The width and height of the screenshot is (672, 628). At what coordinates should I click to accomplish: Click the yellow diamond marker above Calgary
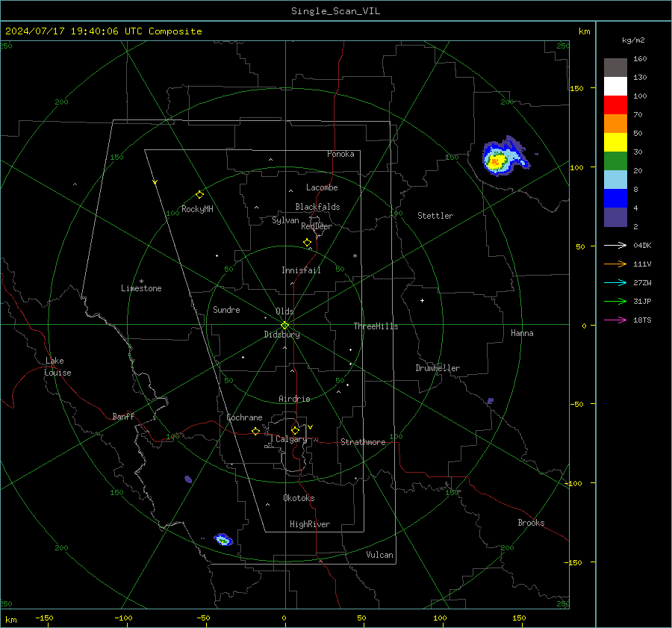pyautogui.click(x=295, y=430)
